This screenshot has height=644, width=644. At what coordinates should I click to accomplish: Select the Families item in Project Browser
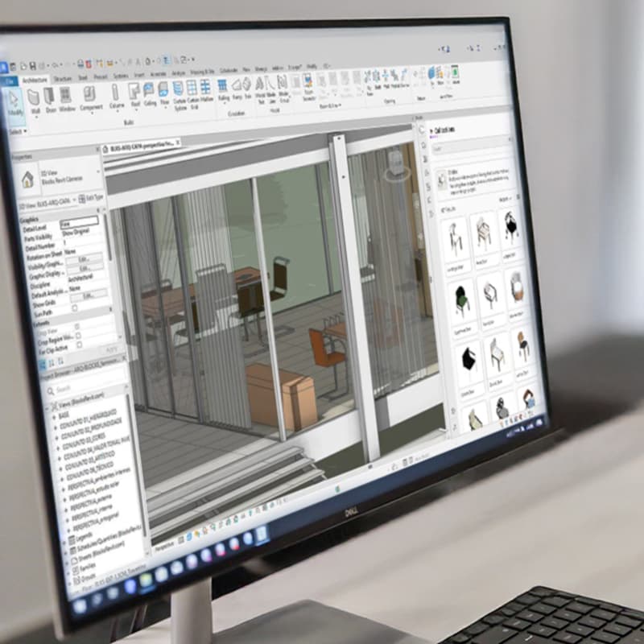pyautogui.click(x=85, y=569)
